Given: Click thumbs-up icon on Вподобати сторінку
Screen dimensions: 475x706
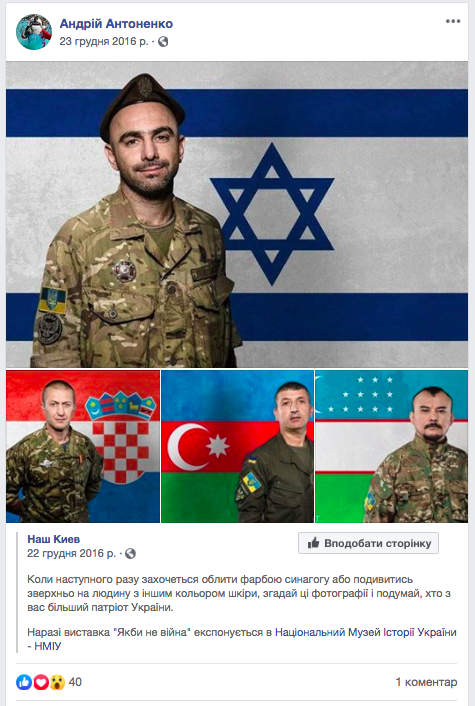Looking at the screenshot, I should click(x=313, y=543).
